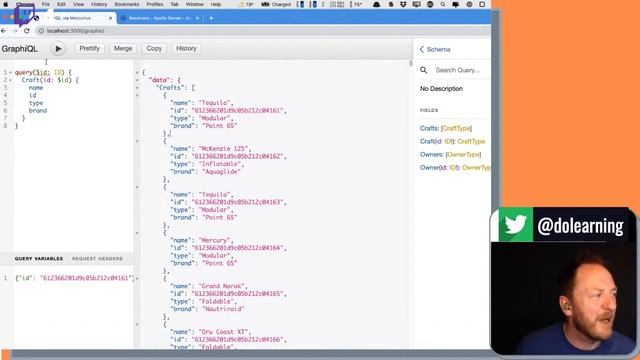Open the Bookmarks menu
The width and height of the screenshot is (640, 360).
(127, 4)
